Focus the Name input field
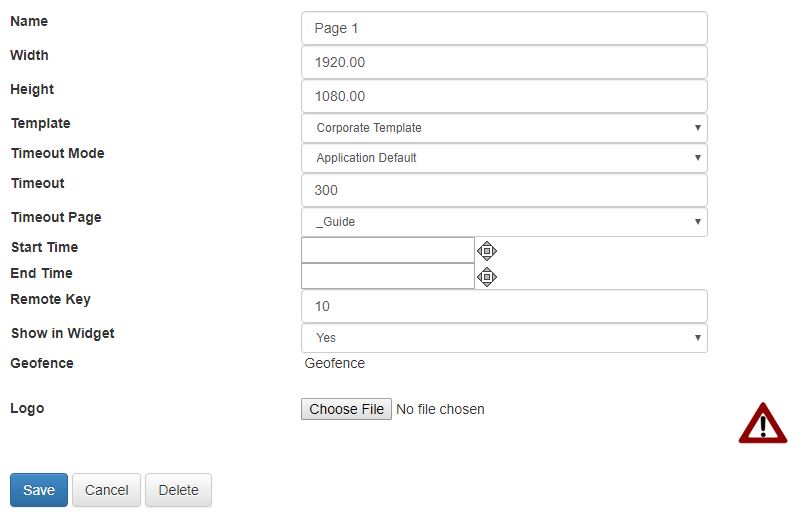Viewport: 803px width, 517px height. click(504, 28)
